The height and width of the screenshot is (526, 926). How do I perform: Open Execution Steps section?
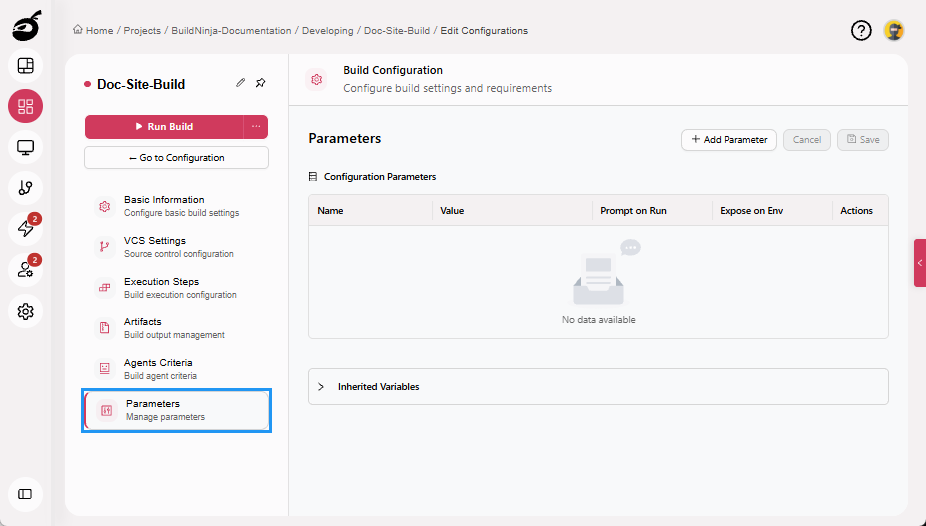point(177,287)
